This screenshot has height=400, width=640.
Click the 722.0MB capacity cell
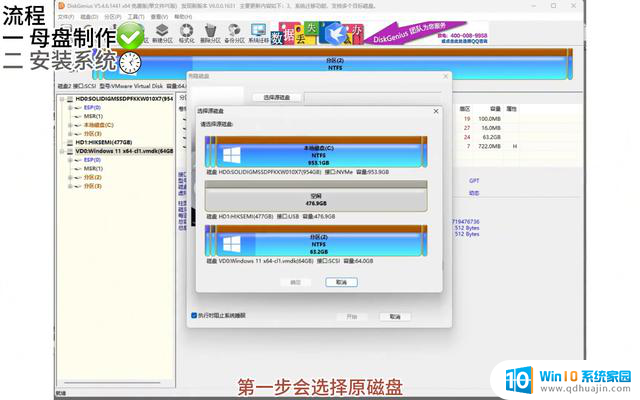tap(489, 146)
